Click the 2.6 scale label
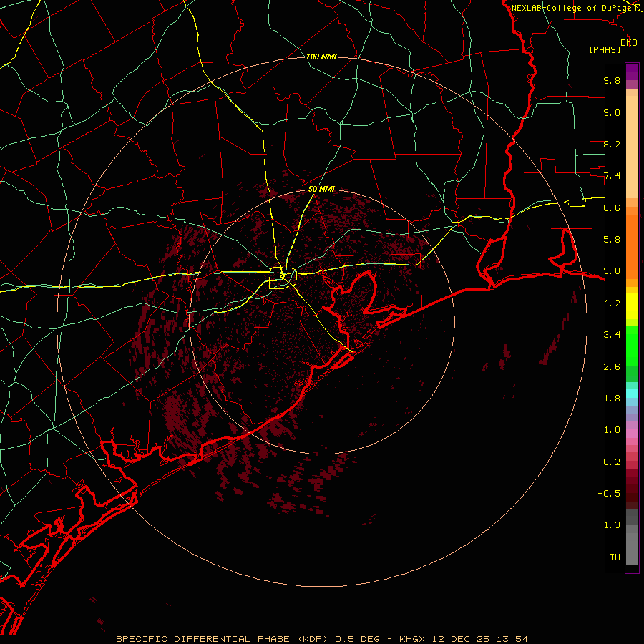 click(612, 367)
